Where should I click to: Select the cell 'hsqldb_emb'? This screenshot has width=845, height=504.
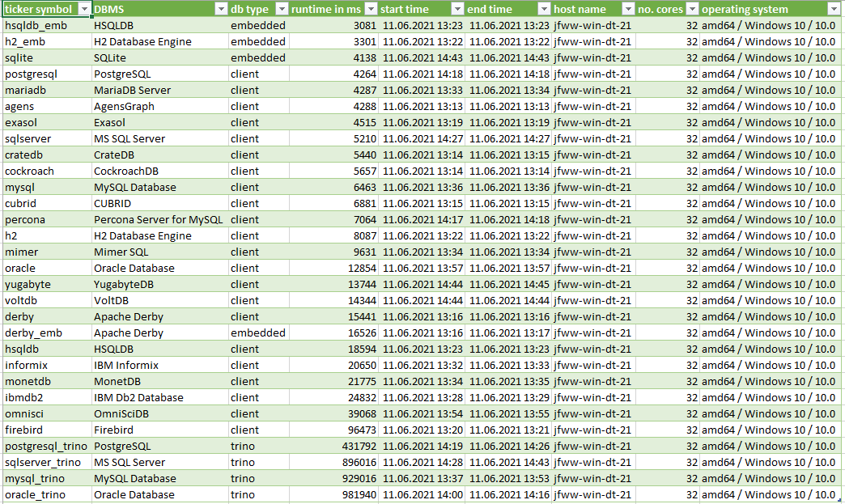pyautogui.click(x=47, y=25)
